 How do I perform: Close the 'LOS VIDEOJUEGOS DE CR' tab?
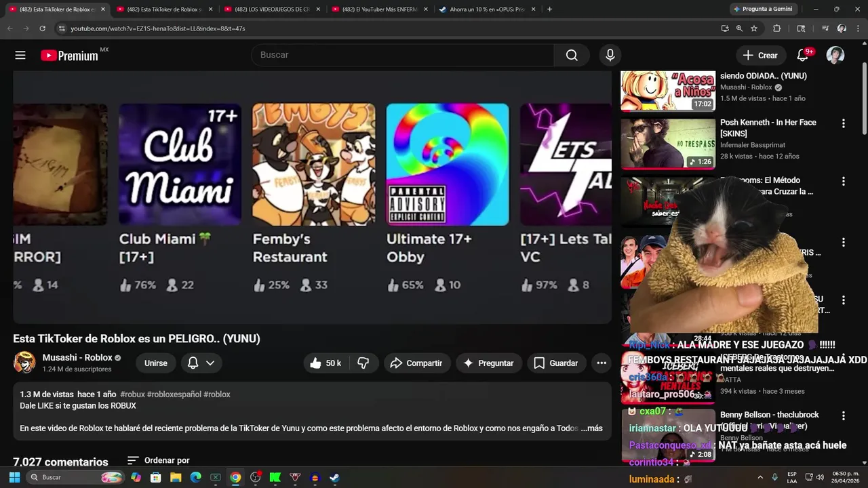coord(318,9)
